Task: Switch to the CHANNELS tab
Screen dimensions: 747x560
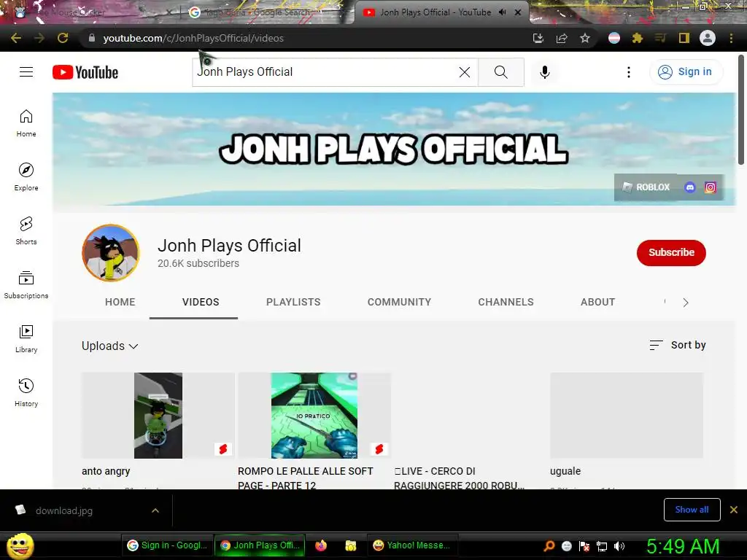Action: (506, 302)
